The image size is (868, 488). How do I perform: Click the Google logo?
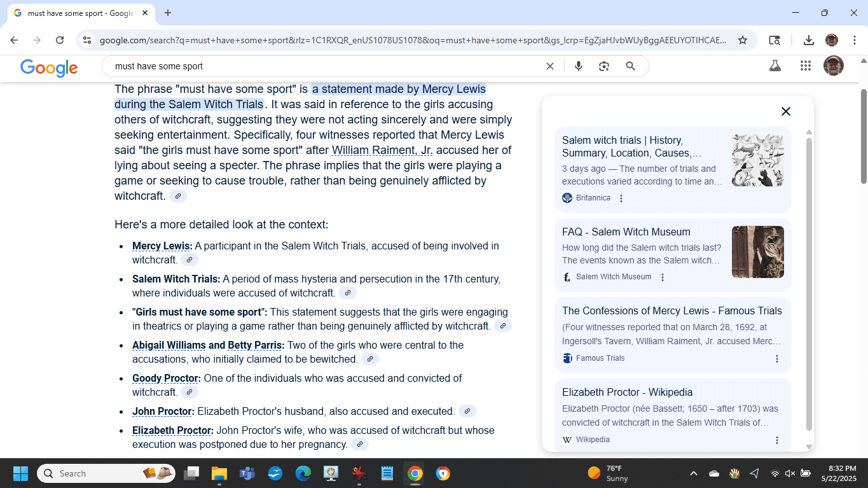49,67
